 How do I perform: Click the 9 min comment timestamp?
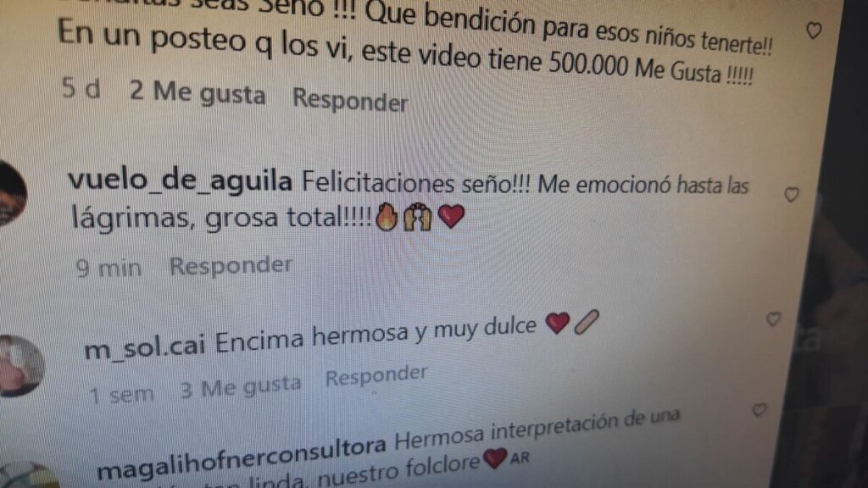coord(109,269)
